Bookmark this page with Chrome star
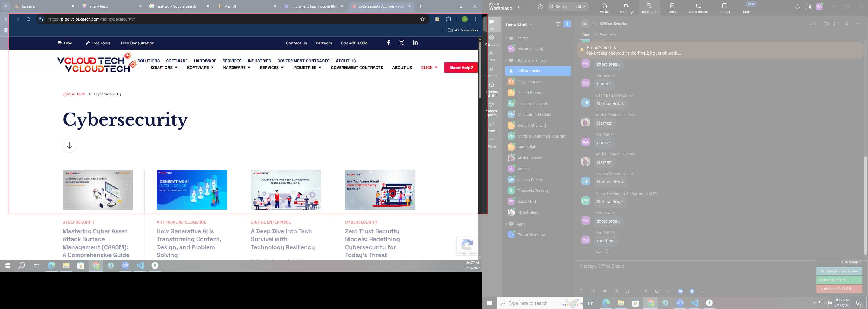This screenshot has height=309, width=868. pyautogui.click(x=423, y=19)
